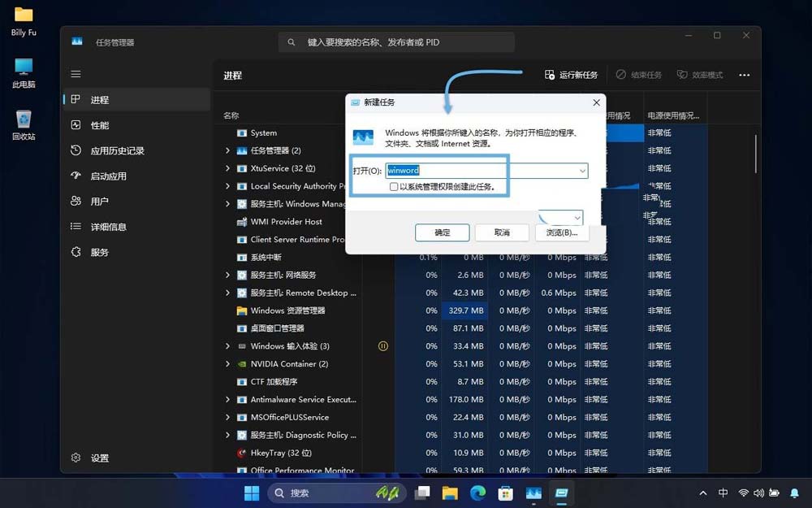
Task: Expand Windows 输入体验 (3) group
Action: click(227, 345)
